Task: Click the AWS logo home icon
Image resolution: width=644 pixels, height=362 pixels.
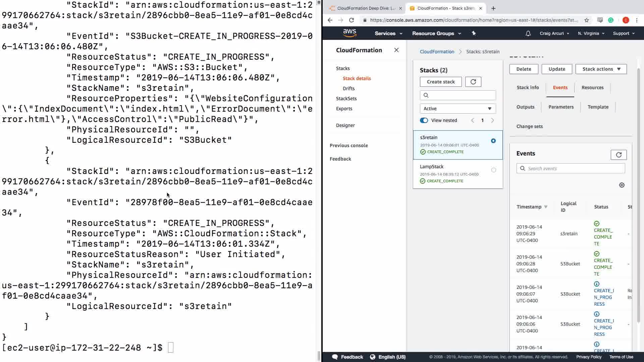Action: (350, 33)
